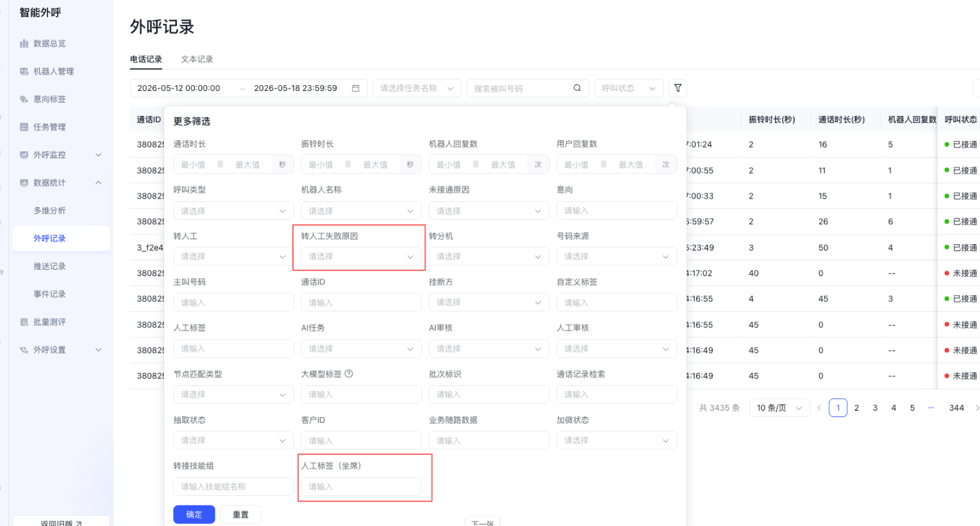Viewport: 980px width, 526px height.
Task: Focus the 搜索被叫号码 search box
Action: click(x=520, y=88)
